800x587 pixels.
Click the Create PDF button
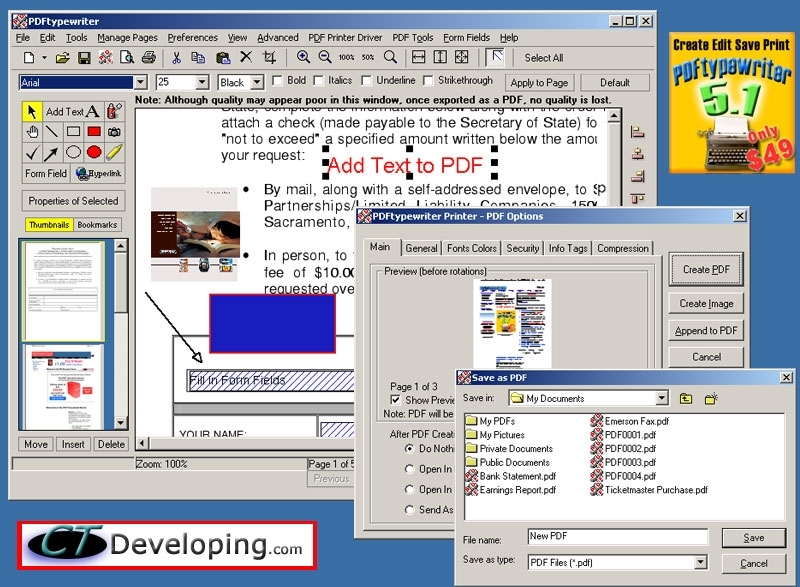706,269
